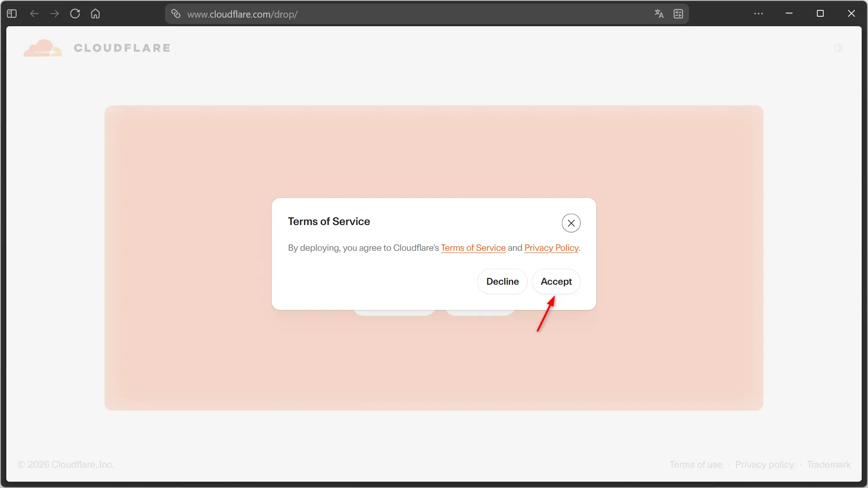The height and width of the screenshot is (488, 868).
Task: Click the 2026 Cloudflare, Inc. copyright text
Action: 66,465
